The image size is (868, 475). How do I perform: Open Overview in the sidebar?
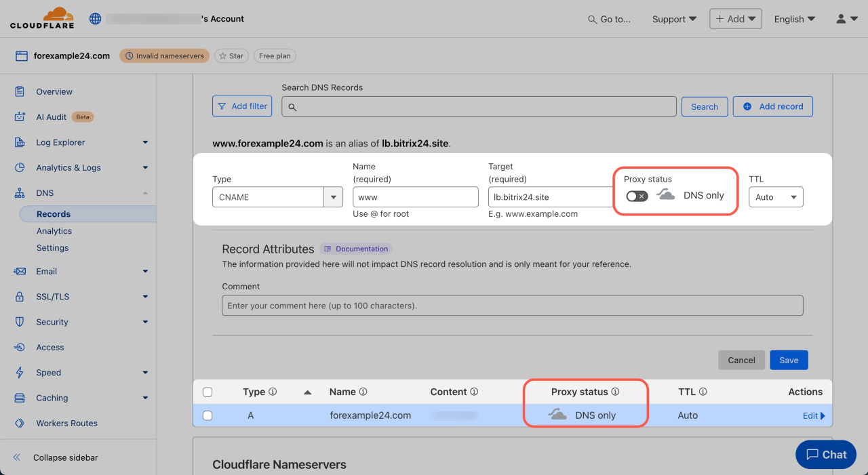54,91
